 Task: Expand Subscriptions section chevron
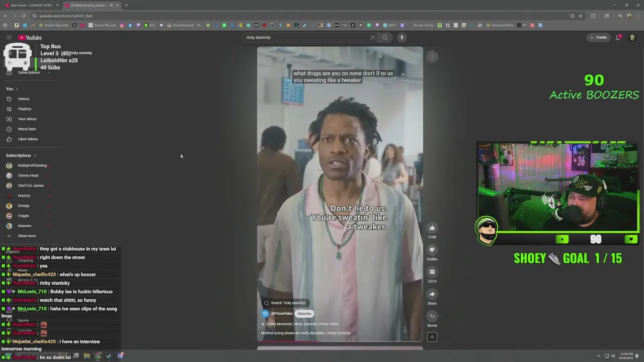tap(35, 155)
